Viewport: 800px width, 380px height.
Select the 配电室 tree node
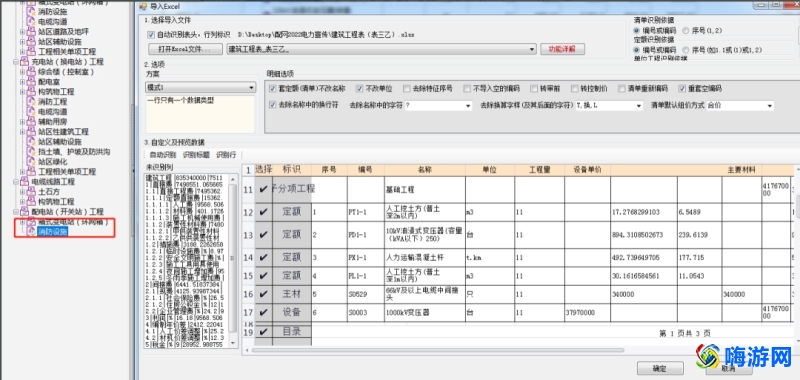click(49, 82)
